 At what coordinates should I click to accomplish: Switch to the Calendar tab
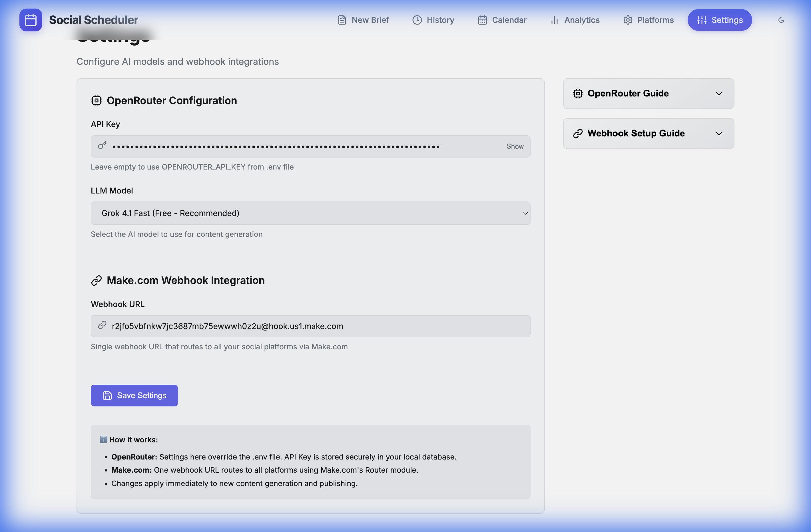[x=502, y=20]
